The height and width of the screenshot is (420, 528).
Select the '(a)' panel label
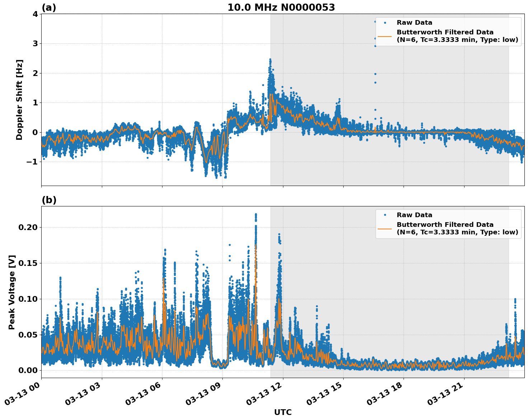49,8
